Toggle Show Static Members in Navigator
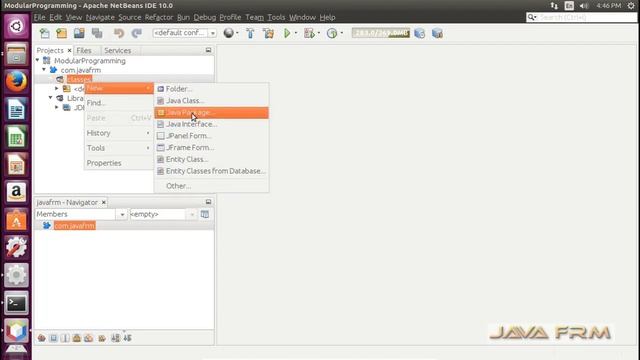 (65, 338)
